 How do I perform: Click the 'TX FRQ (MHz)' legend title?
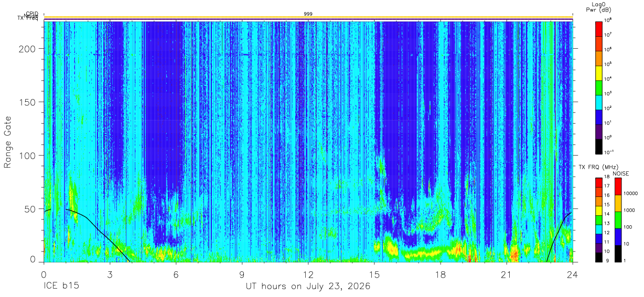599,167
